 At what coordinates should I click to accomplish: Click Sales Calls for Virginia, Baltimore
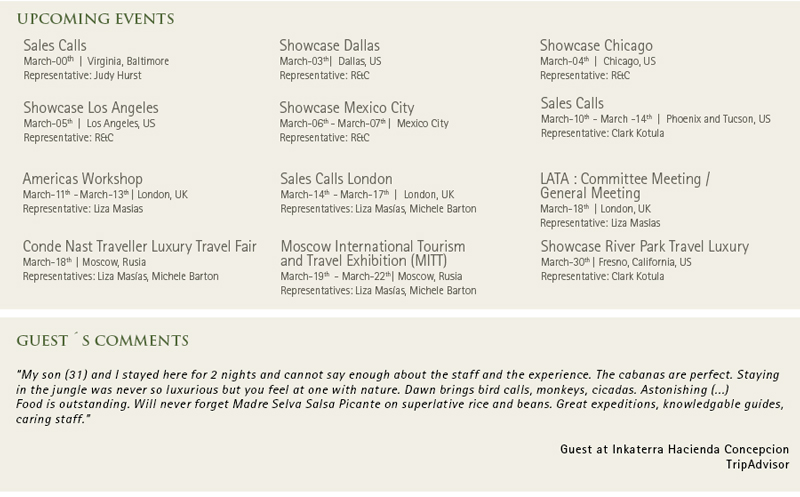[55, 45]
